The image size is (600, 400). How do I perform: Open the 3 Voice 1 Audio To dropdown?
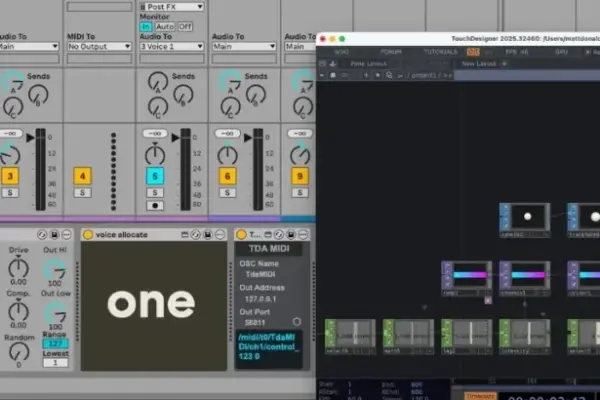point(171,46)
